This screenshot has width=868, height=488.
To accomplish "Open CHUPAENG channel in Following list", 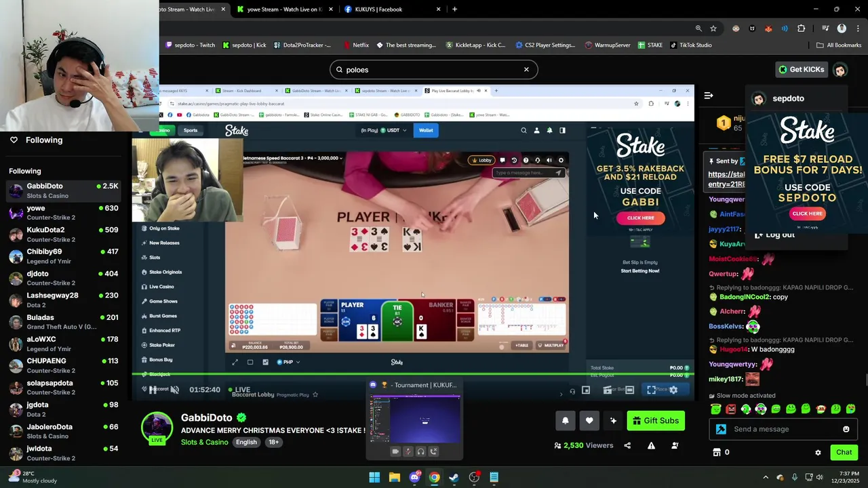I will [64, 366].
